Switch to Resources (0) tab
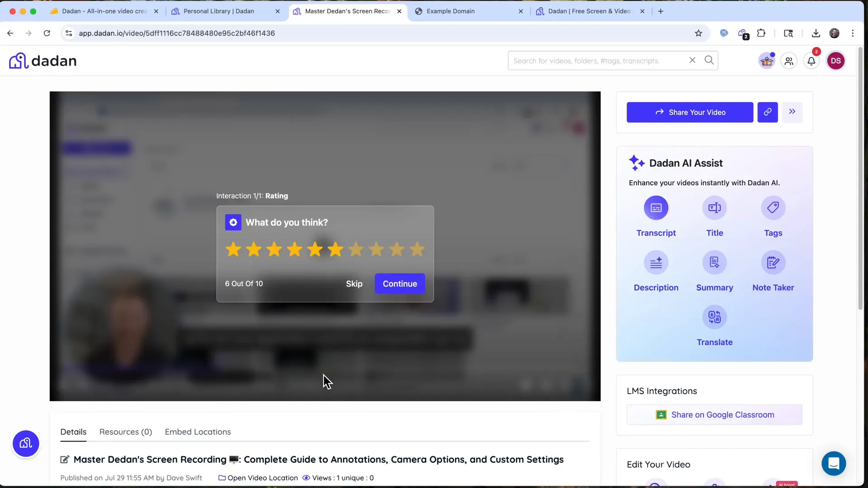868x488 pixels. click(126, 432)
